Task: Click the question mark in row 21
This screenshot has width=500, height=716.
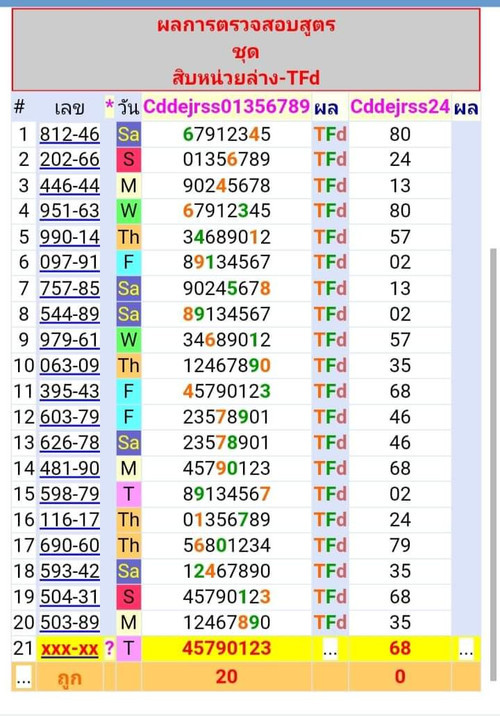Action: [109, 648]
